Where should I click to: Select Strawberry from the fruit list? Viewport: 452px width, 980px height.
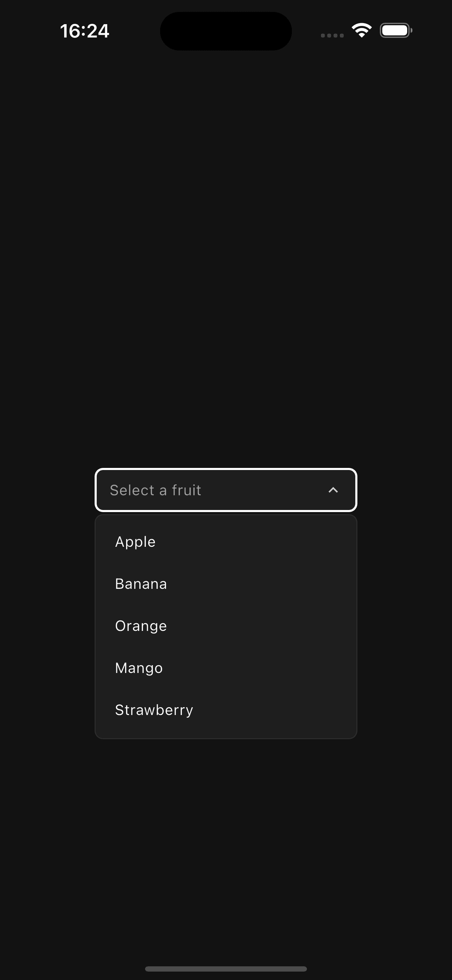coord(153,709)
